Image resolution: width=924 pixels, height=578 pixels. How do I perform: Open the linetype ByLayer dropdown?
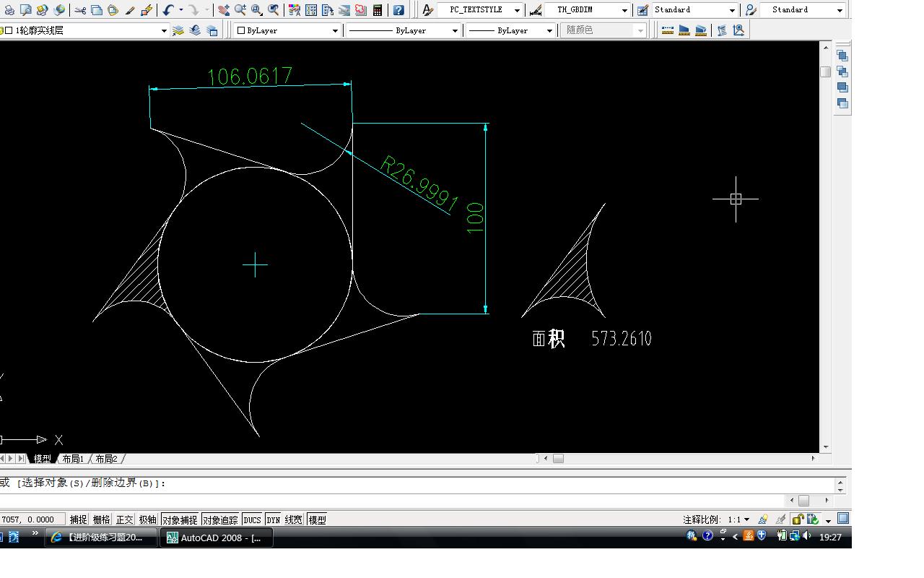point(403,30)
